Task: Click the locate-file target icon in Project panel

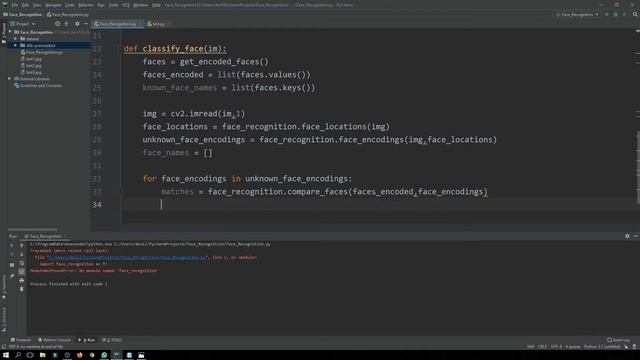Action: pos(57,24)
